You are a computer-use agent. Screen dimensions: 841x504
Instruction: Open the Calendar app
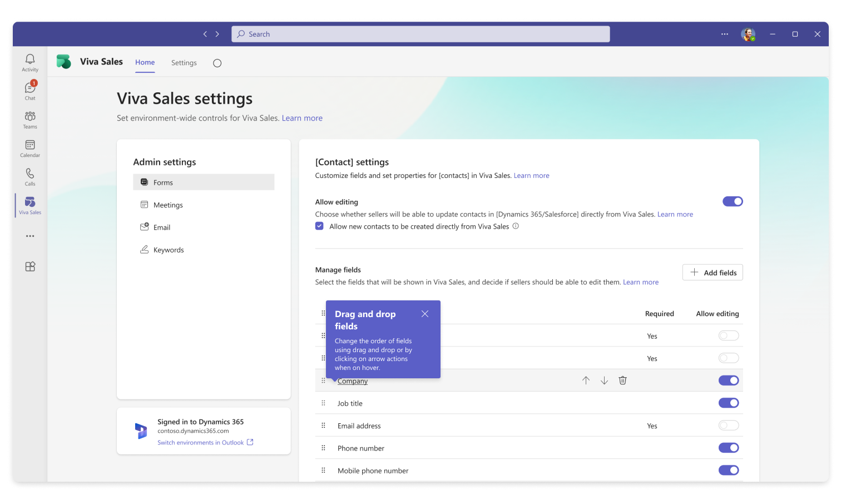[x=30, y=148]
